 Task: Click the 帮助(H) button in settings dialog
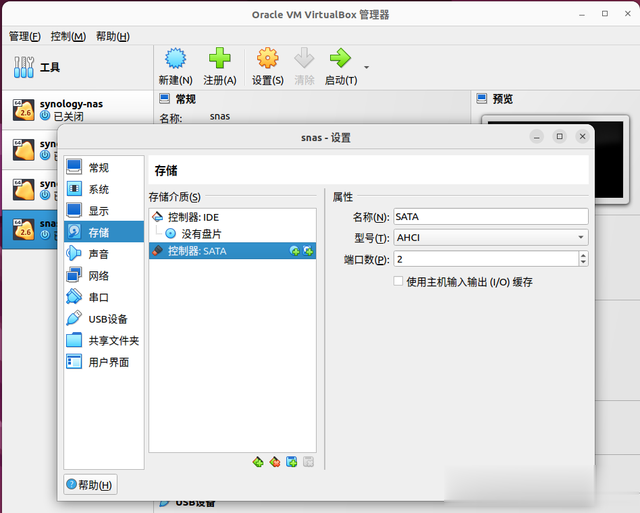pos(90,484)
